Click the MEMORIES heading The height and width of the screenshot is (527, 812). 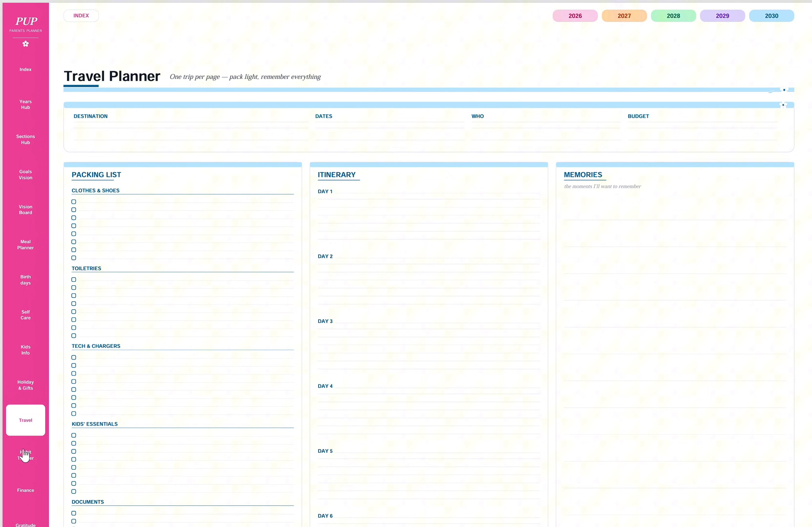(583, 175)
